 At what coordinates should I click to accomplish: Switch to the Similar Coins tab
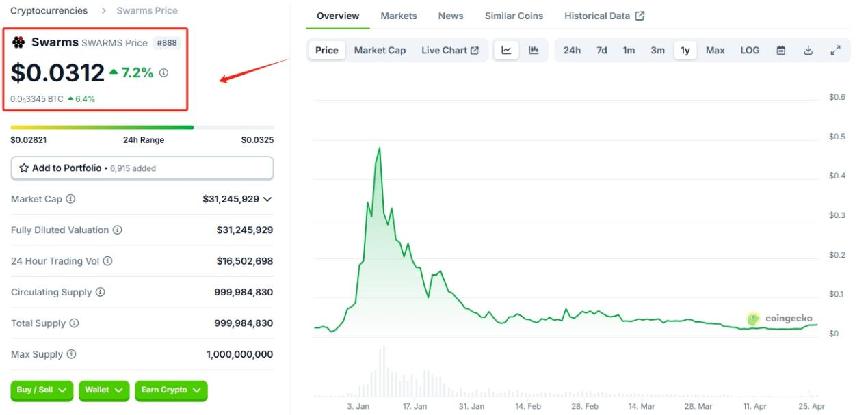click(514, 16)
